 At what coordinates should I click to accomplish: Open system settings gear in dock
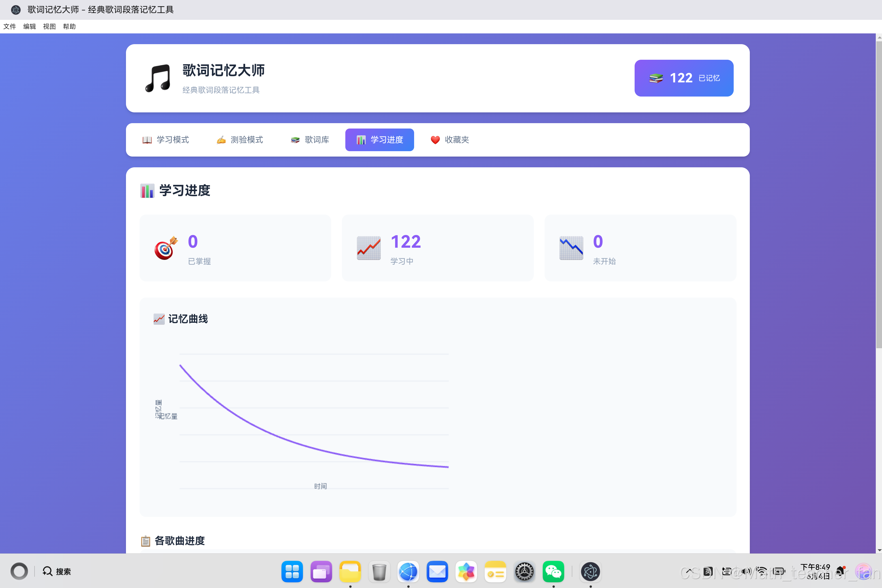click(525, 572)
